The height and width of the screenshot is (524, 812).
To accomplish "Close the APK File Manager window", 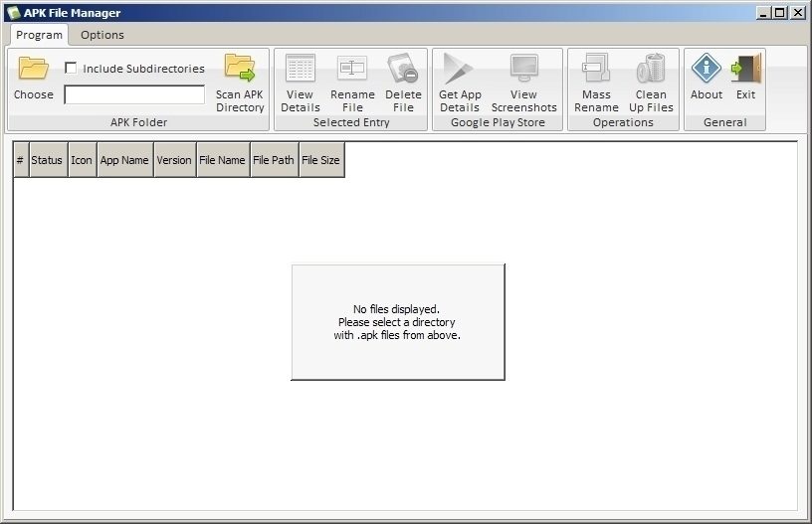I will pyautogui.click(x=798, y=13).
